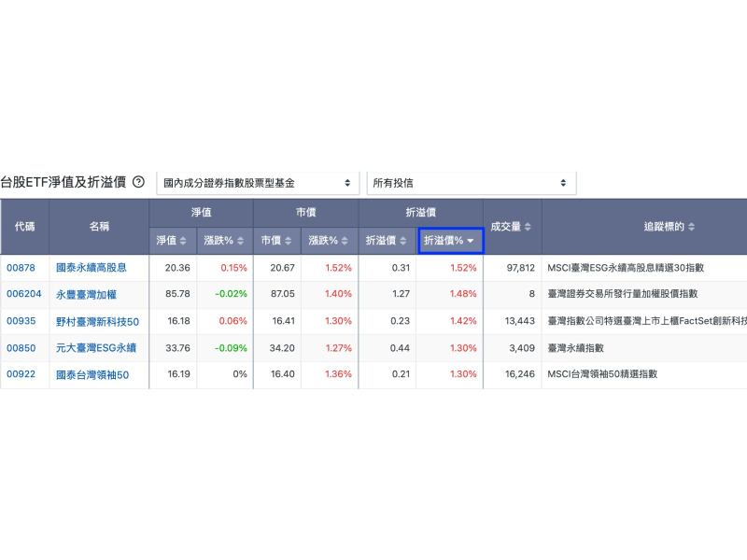This screenshot has width=747, height=560.
Task: Open ETF code 00878 link
Action: (x=21, y=268)
